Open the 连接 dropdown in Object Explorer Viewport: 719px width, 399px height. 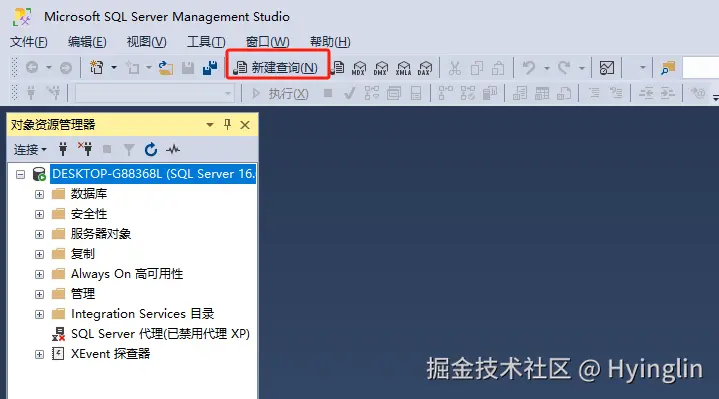30,150
